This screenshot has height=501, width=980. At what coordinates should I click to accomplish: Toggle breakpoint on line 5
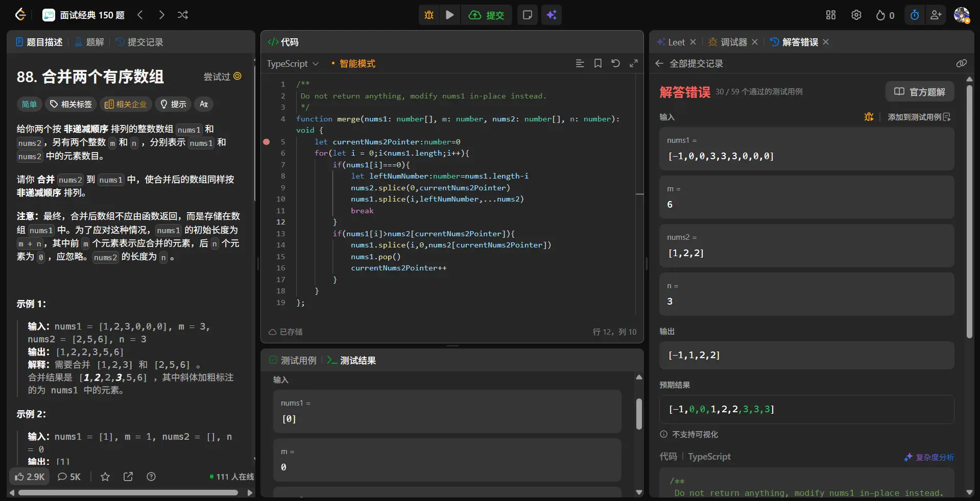(267, 142)
